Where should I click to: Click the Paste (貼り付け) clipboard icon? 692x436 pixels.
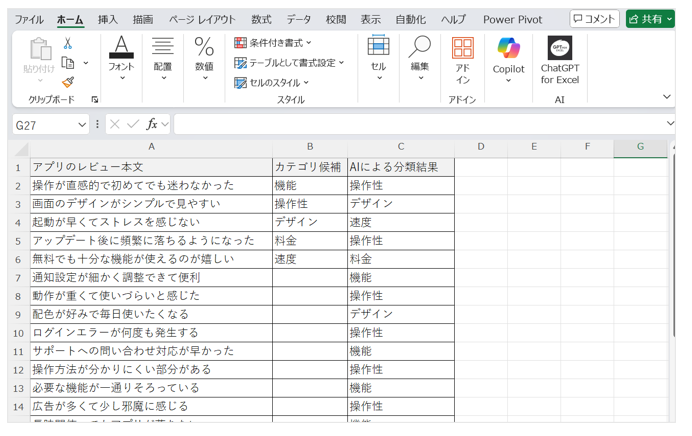point(41,49)
